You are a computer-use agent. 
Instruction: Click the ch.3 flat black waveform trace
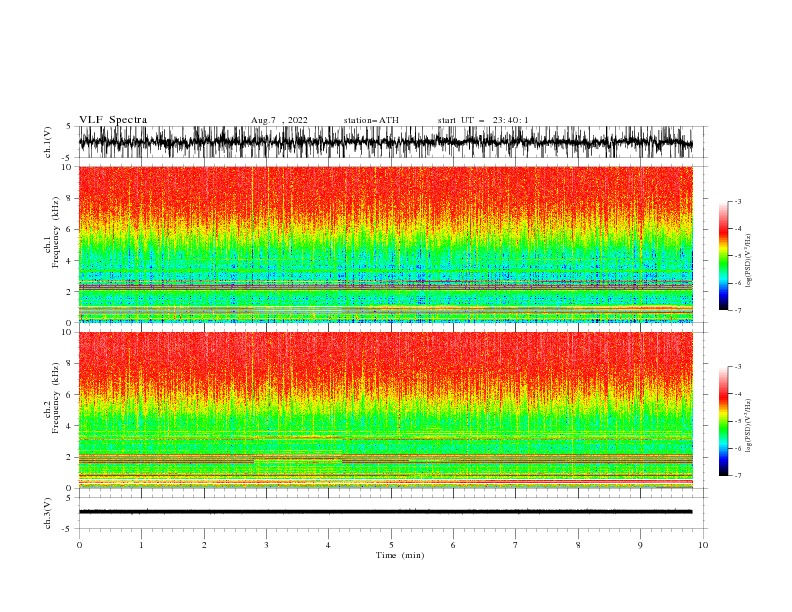[x=385, y=512]
